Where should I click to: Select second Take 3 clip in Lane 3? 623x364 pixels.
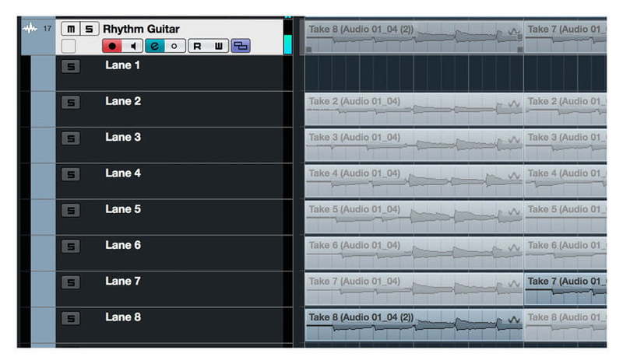tap(565, 145)
